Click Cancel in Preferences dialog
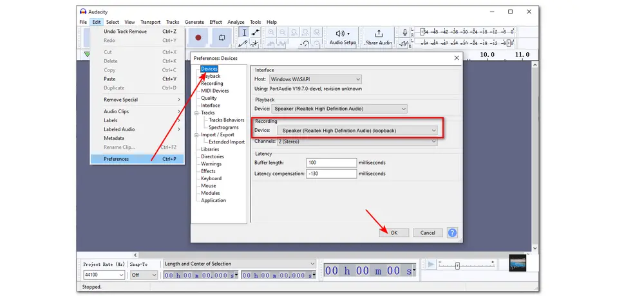This screenshot has width=644, height=296. click(x=428, y=233)
